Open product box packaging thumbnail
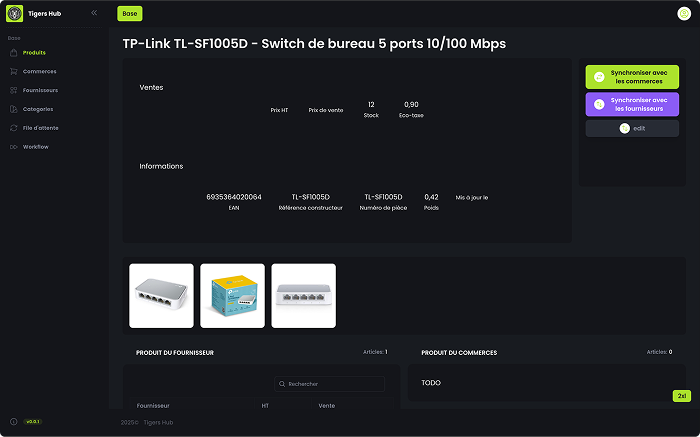 [232, 295]
